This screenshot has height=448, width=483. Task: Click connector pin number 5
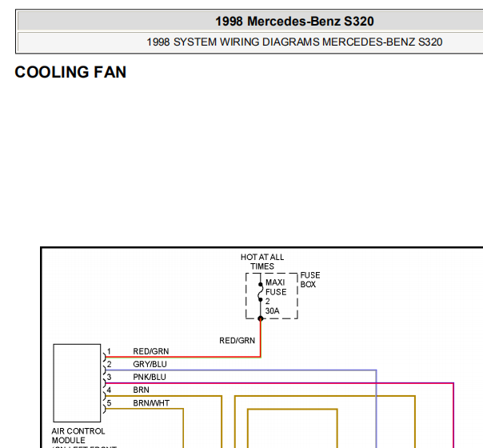coord(109,403)
